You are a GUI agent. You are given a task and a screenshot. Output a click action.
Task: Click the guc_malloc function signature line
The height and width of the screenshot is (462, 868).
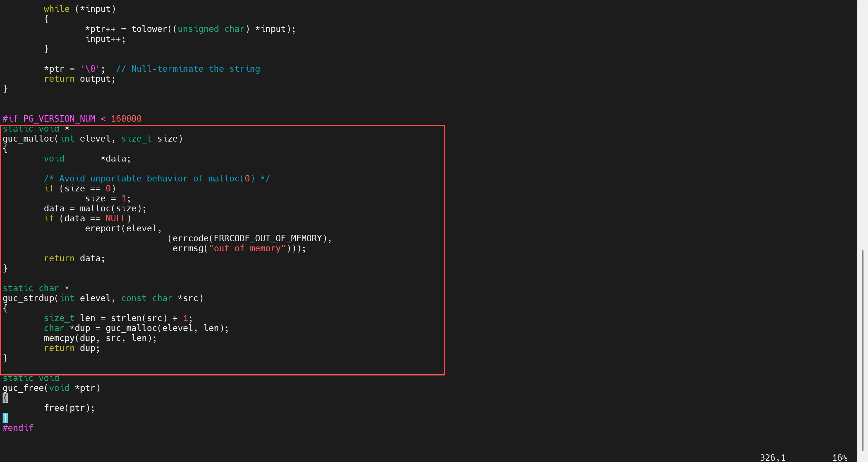point(93,139)
